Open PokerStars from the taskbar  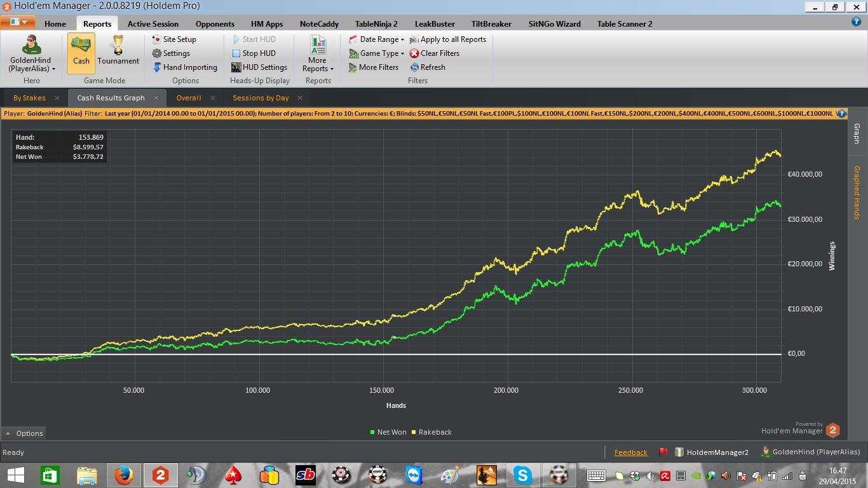233,475
